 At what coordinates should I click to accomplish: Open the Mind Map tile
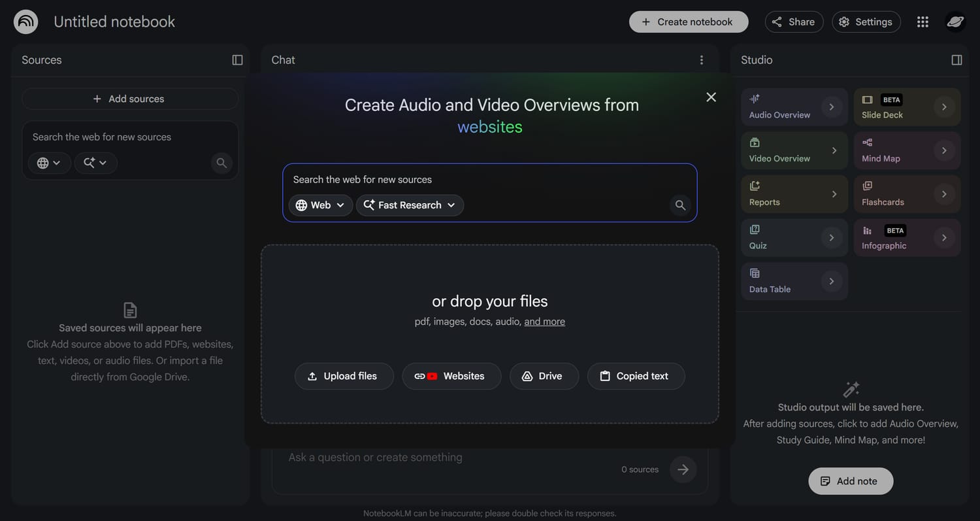point(907,150)
